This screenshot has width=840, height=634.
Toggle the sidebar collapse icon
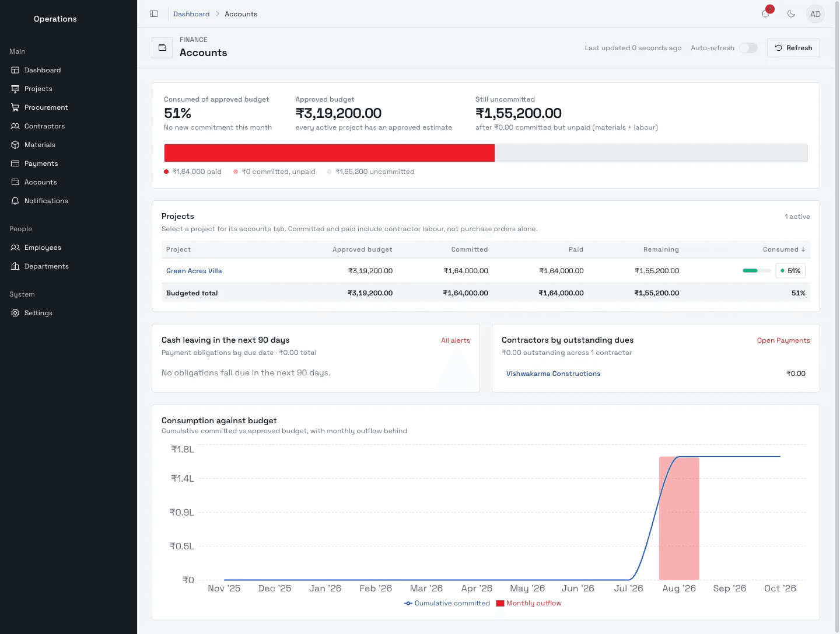tap(154, 14)
